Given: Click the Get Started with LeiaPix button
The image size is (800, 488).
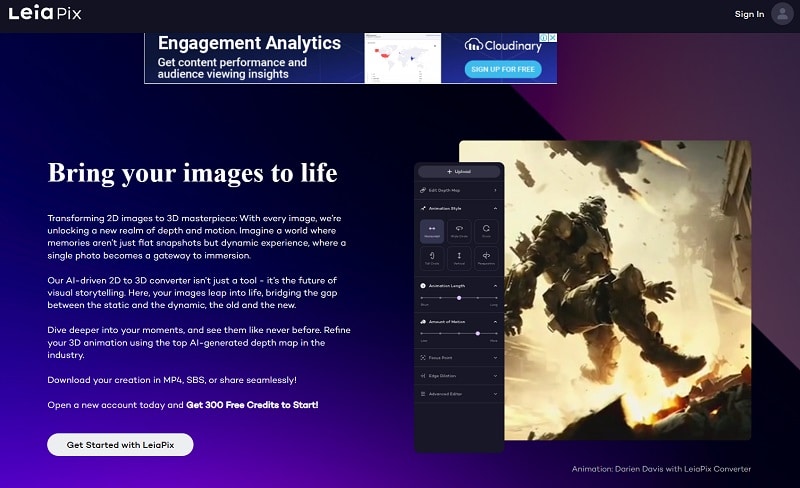Looking at the screenshot, I should tap(120, 445).
